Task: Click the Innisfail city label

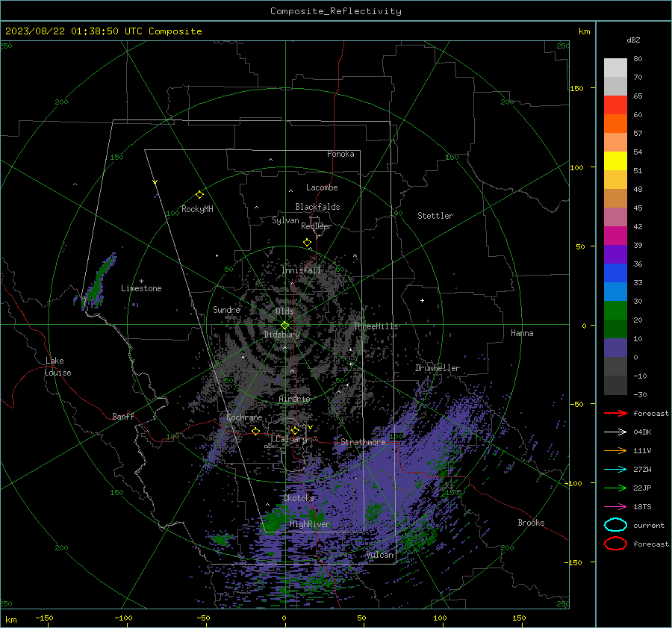Action: [302, 270]
